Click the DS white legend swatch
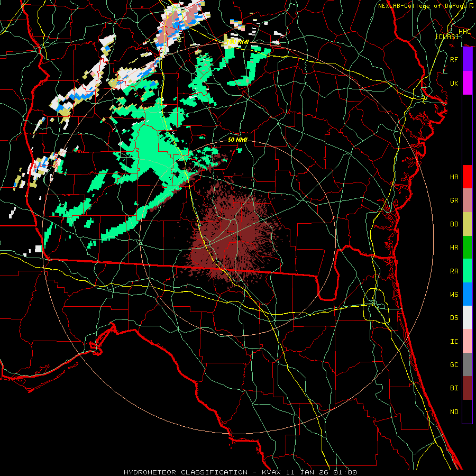Viewport: 476px width, 476px height. coord(467,317)
